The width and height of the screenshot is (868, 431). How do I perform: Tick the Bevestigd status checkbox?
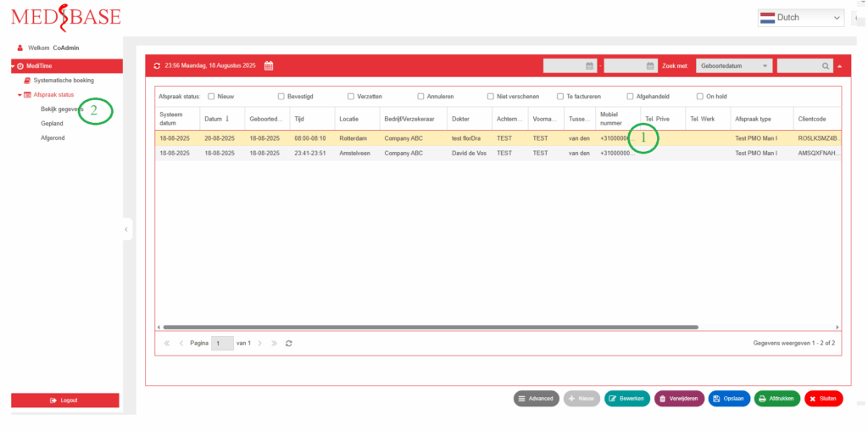pyautogui.click(x=281, y=97)
